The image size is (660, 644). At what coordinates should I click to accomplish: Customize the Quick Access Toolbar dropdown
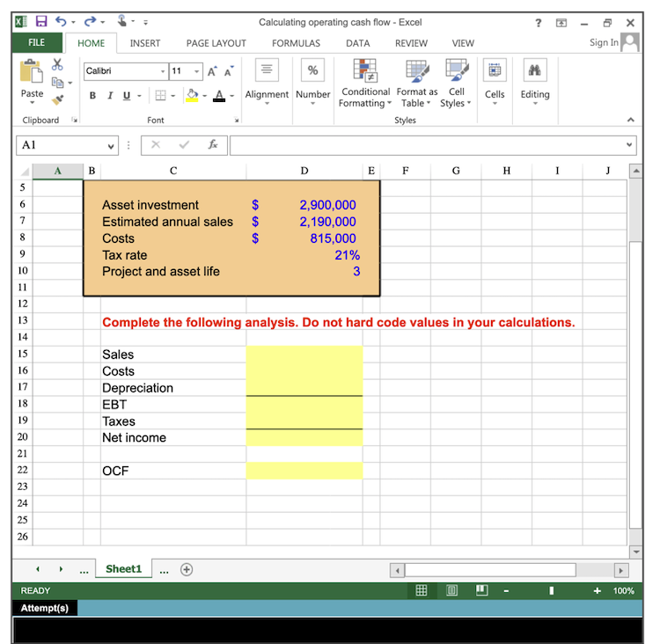point(145,22)
